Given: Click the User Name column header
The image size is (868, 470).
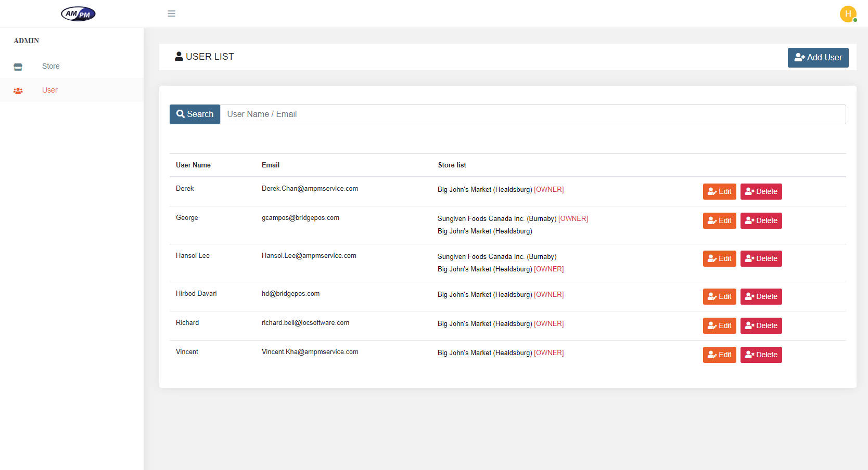Looking at the screenshot, I should click(193, 165).
